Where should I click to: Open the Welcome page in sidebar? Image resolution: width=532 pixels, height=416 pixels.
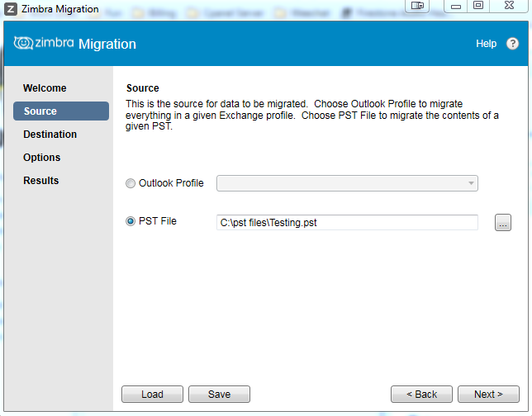[x=45, y=88]
